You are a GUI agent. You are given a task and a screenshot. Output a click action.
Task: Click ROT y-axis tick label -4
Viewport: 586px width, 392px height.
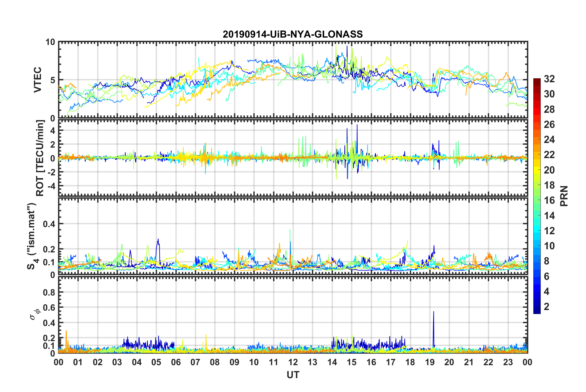coord(51,186)
